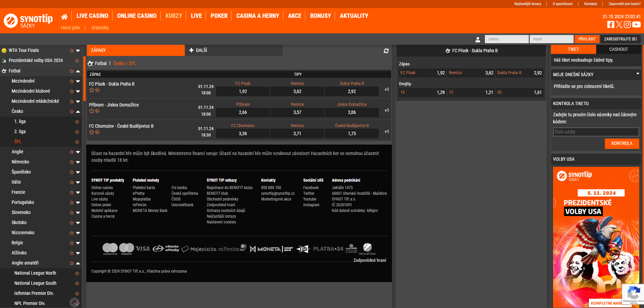This screenshot has width=644, height=308.
Task: Toggle favorite star for 1. liga
Action: (x=77, y=122)
